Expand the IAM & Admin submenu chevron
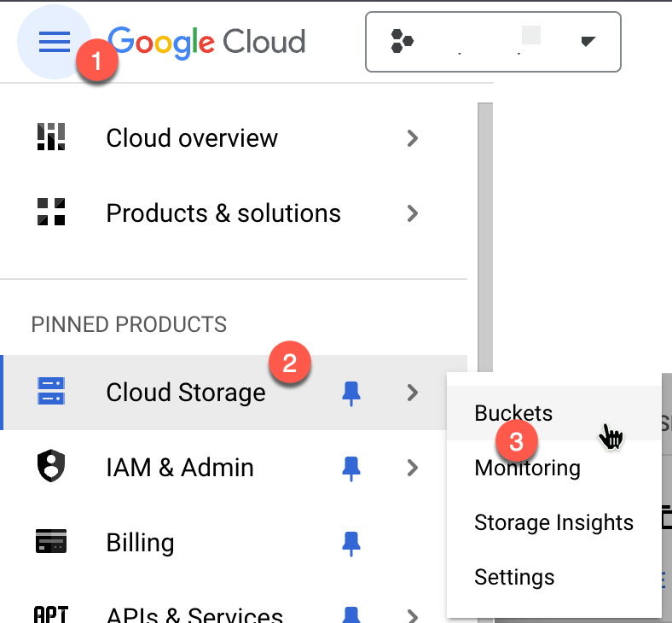The width and height of the screenshot is (672, 623). [x=413, y=468]
